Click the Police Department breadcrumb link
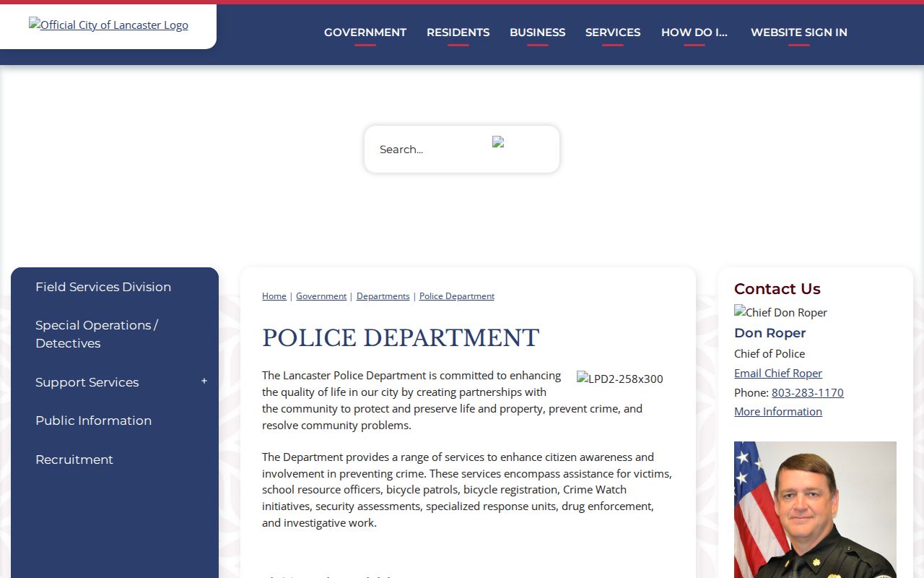The width and height of the screenshot is (924, 578). tap(457, 296)
